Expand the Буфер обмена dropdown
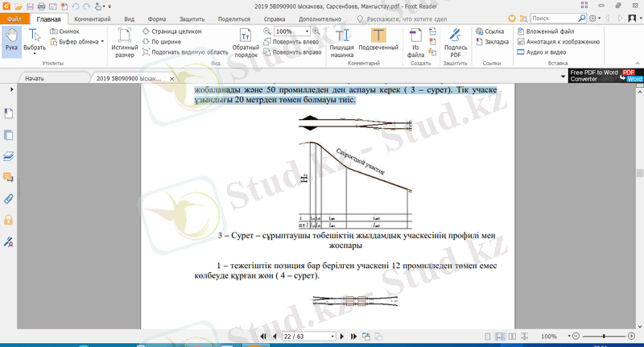This screenshot has height=347, width=644. point(102,41)
